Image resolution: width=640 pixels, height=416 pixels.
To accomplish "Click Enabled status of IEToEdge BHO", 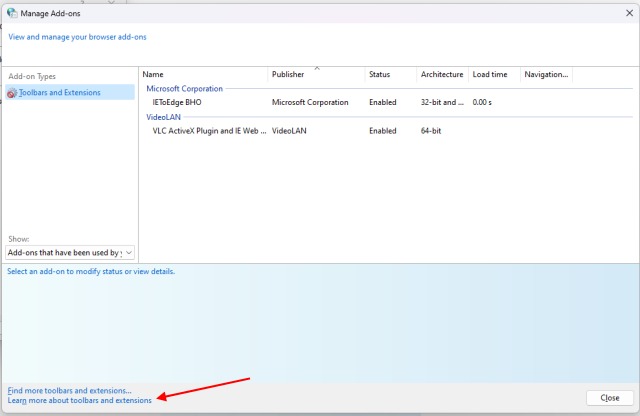I will pos(382,102).
